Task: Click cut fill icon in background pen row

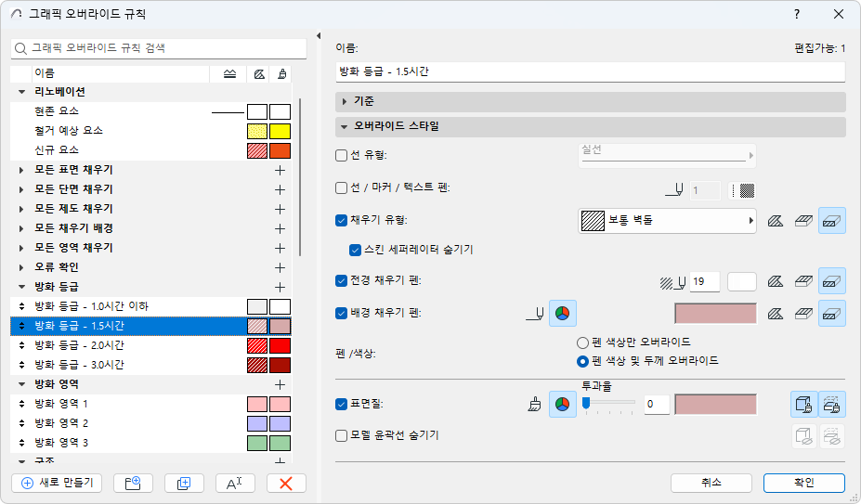Action: (776, 314)
